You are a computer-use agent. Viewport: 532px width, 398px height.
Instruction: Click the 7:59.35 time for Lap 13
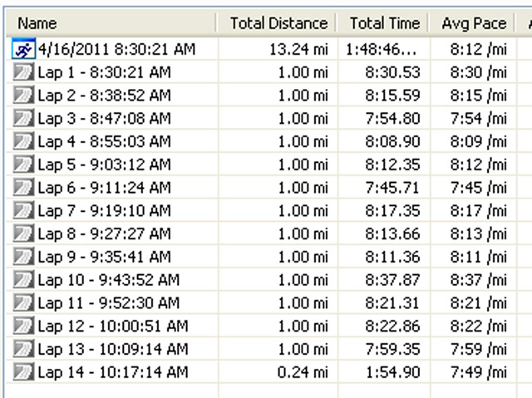point(392,349)
